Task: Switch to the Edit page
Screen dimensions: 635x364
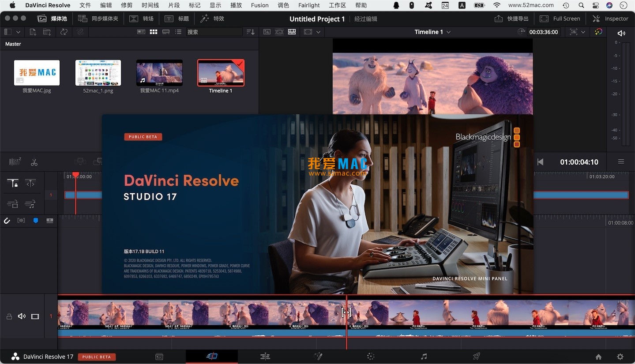Action: [265, 356]
